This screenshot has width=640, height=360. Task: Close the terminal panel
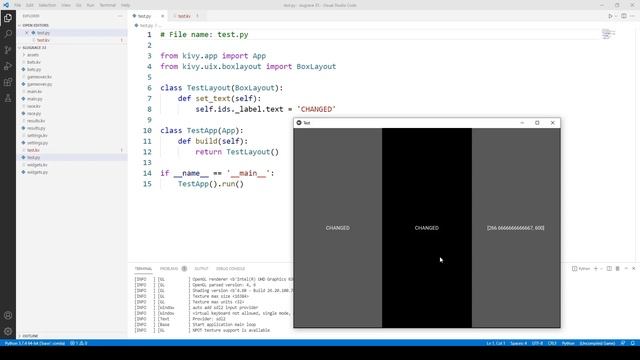point(633,269)
